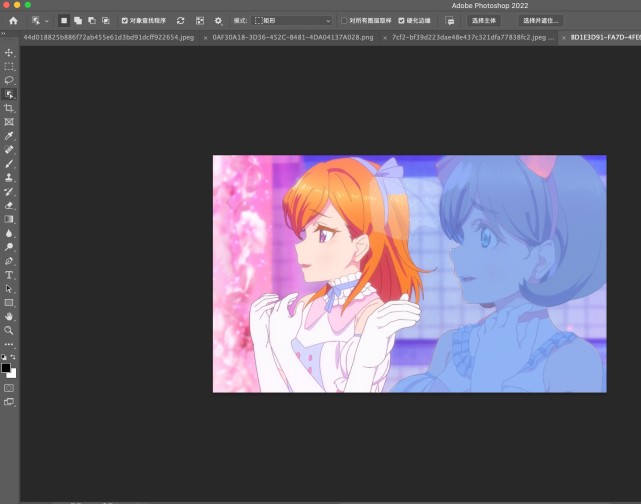Viewport: 641px width, 504px height.
Task: Open the 模式 rectangle mode dropdown
Action: (x=292, y=20)
